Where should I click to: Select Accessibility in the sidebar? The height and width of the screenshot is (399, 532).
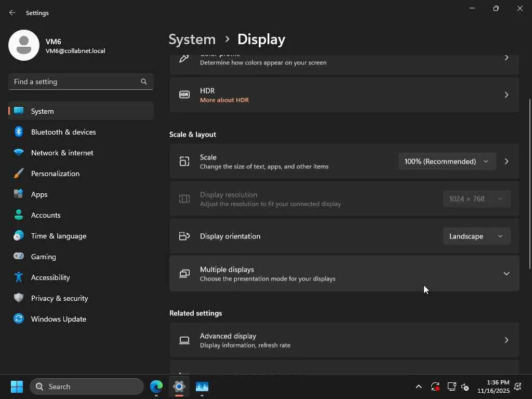point(50,277)
